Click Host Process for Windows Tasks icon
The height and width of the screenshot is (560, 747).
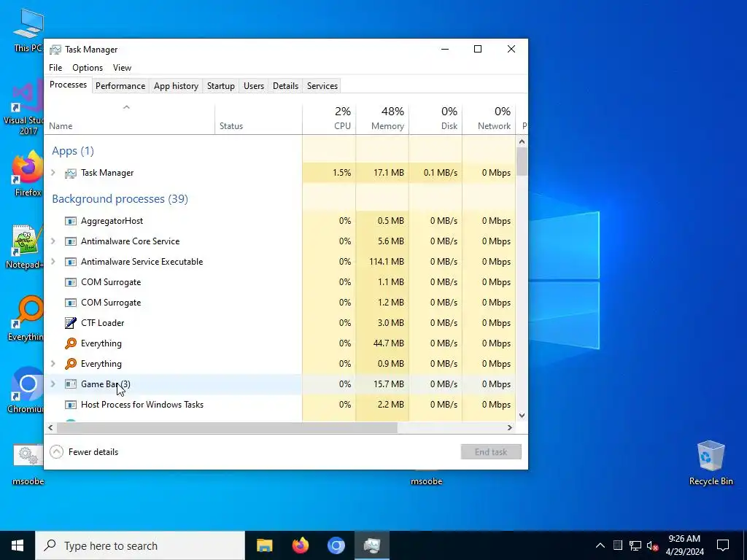(x=71, y=405)
